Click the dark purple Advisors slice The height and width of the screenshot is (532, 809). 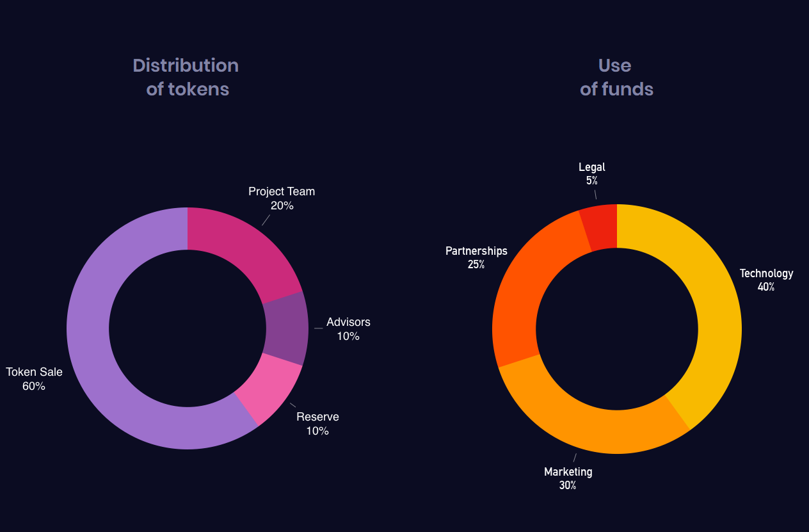click(x=287, y=328)
